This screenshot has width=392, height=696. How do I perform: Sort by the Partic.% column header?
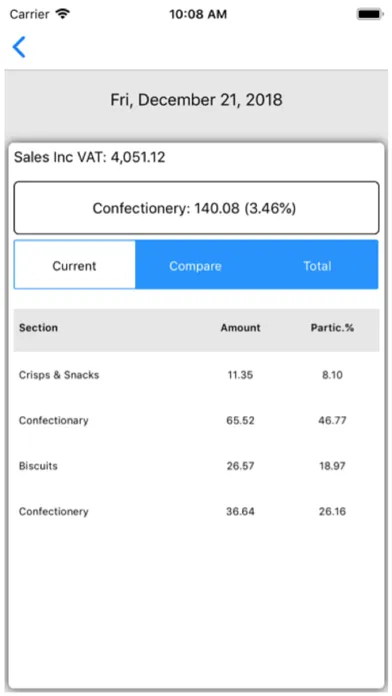332,328
